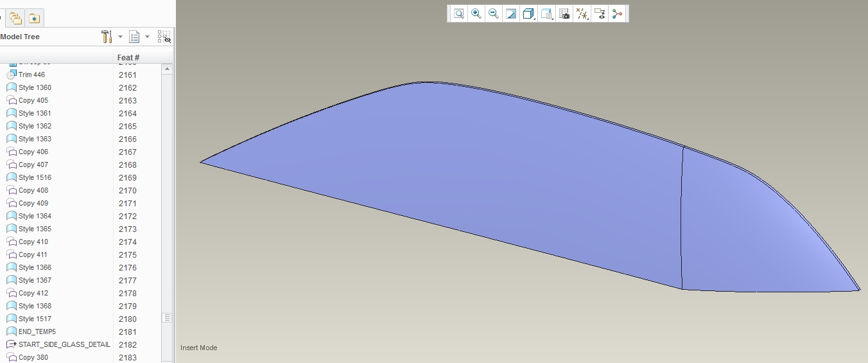Switch to the Folder Browser tab

point(15,18)
